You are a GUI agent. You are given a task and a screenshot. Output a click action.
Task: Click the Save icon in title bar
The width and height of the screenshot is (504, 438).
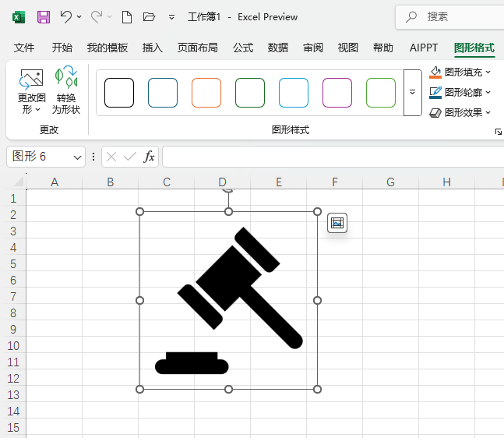point(44,16)
